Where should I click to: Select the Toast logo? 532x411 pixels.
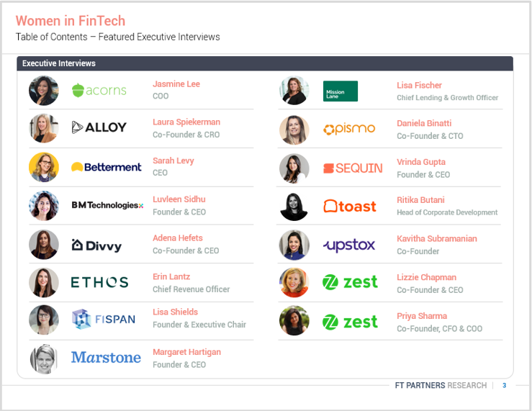[350, 207]
